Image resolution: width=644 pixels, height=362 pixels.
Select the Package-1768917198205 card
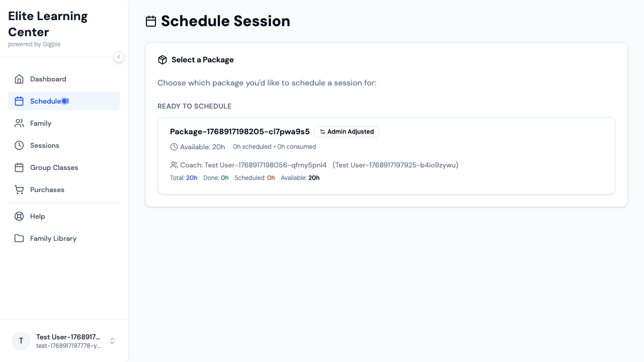point(386,156)
